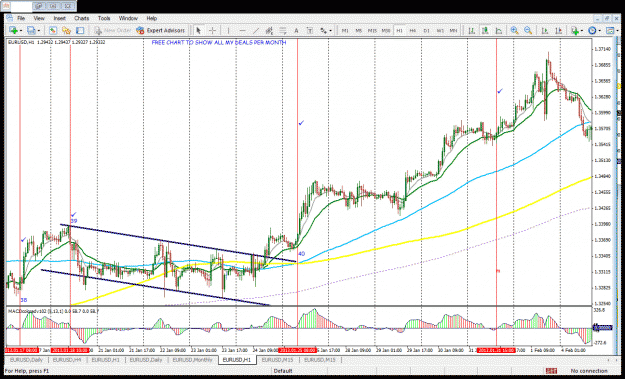Click the For Help, press F1 status text
This screenshot has width=625, height=379.
tap(27, 371)
